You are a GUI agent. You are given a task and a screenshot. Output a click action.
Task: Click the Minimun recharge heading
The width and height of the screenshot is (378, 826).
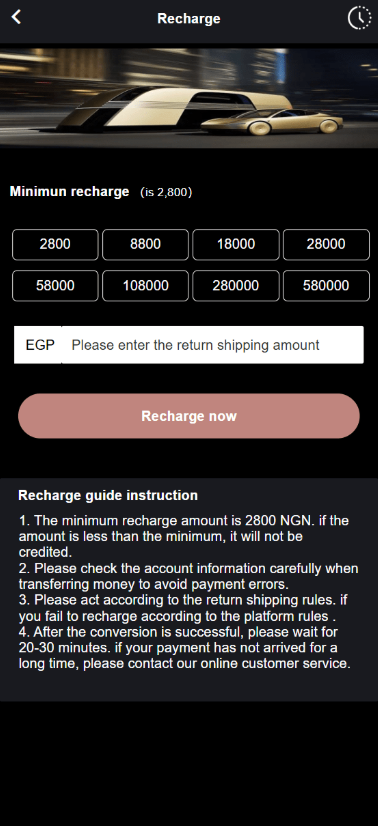tap(69, 191)
